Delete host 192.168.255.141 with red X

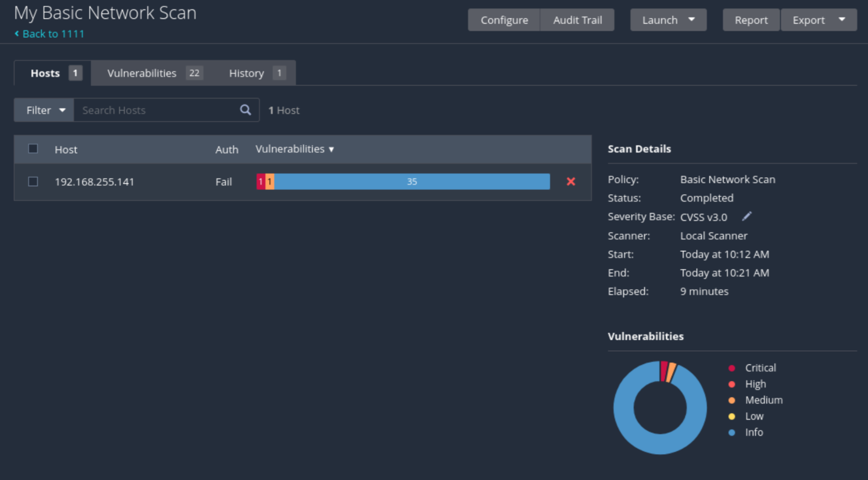[x=571, y=182]
